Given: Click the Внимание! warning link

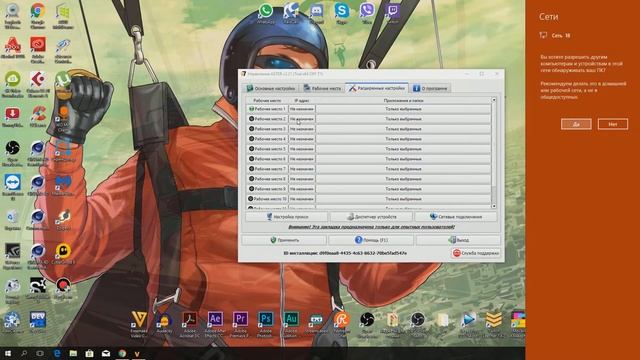Looking at the screenshot, I should [371, 227].
